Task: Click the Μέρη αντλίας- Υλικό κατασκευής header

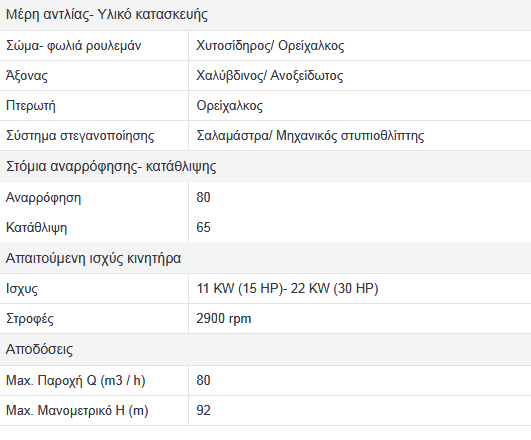Action: 107,15
